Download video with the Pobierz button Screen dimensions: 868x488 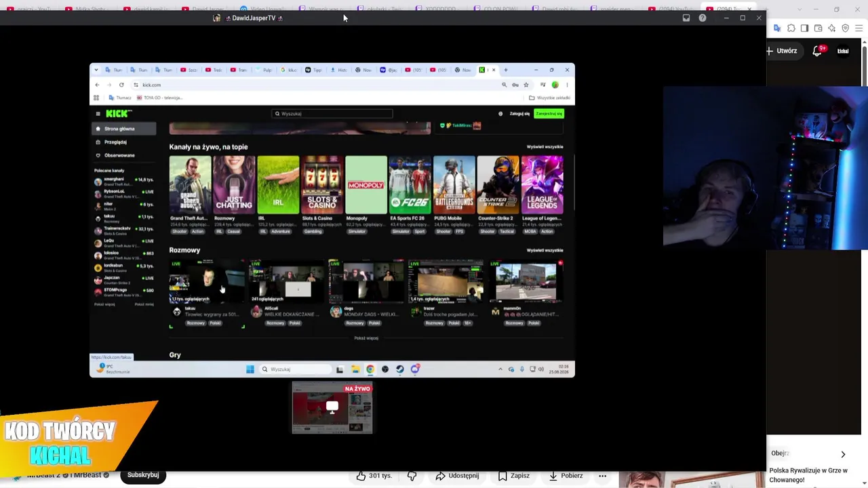(566, 476)
